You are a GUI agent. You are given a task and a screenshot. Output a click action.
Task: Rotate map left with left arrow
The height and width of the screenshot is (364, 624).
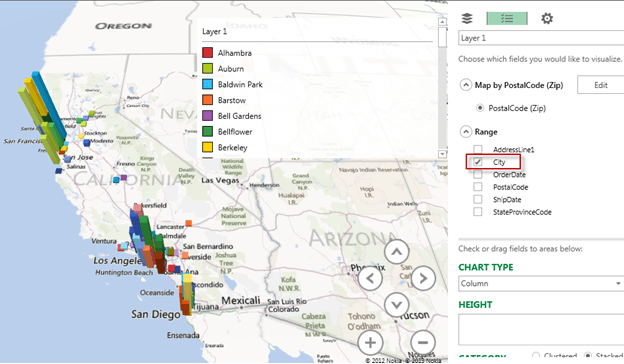(x=370, y=278)
